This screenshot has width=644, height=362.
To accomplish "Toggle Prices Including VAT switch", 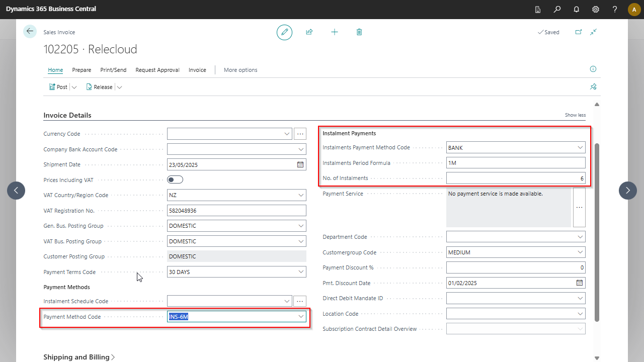I will click(x=175, y=179).
